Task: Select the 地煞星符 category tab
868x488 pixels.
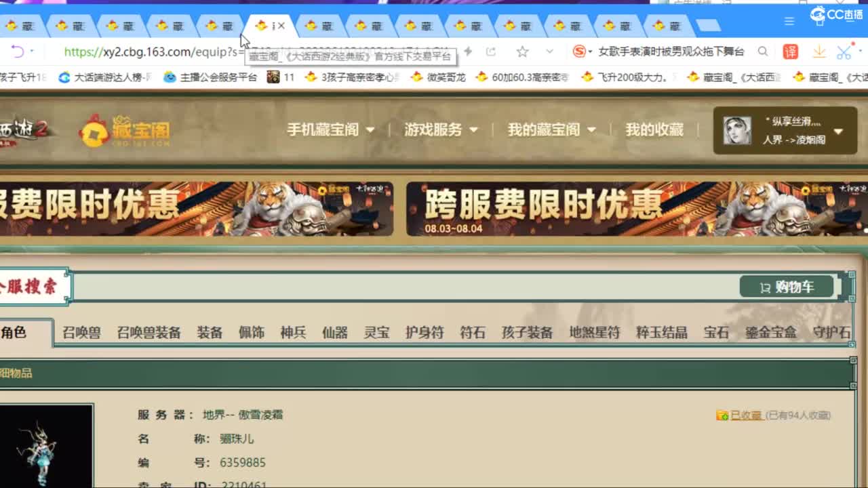Action: (595, 332)
